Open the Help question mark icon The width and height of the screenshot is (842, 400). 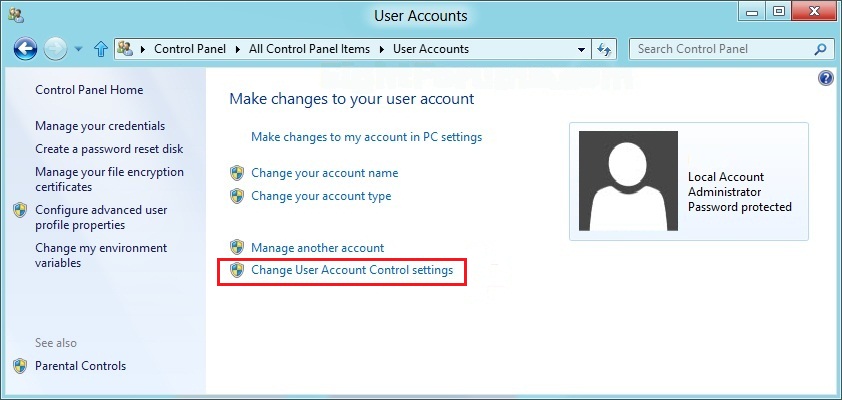coord(826,78)
